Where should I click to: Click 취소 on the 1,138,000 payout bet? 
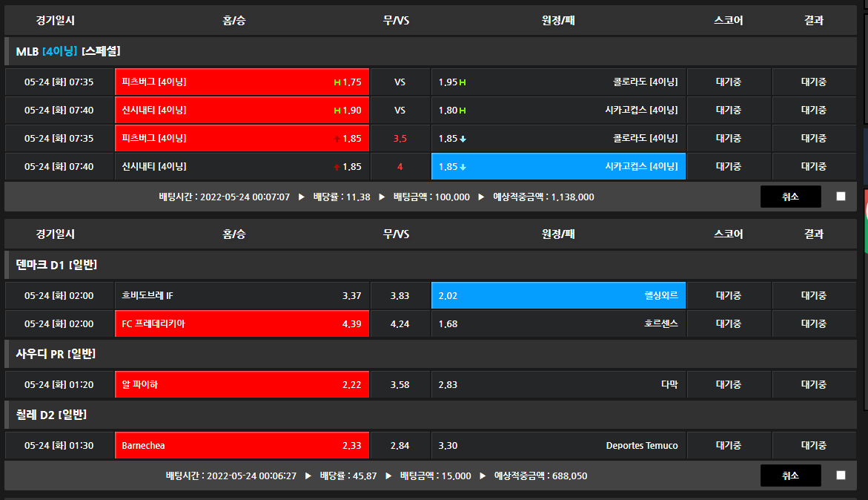click(790, 197)
